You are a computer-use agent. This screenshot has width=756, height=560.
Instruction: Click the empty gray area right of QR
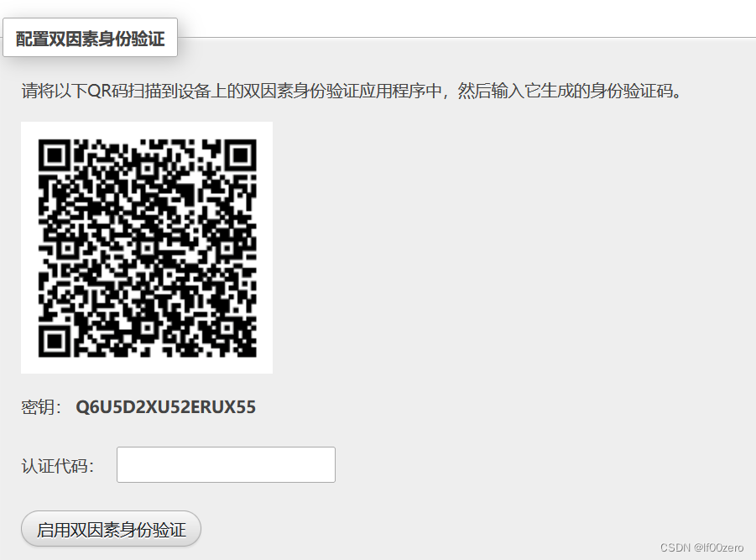click(x=511, y=248)
